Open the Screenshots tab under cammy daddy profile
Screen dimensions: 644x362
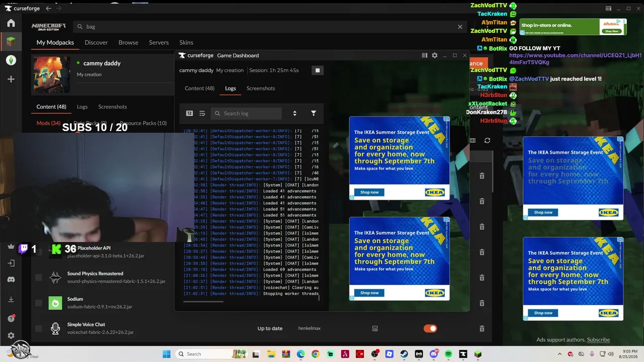click(112, 107)
